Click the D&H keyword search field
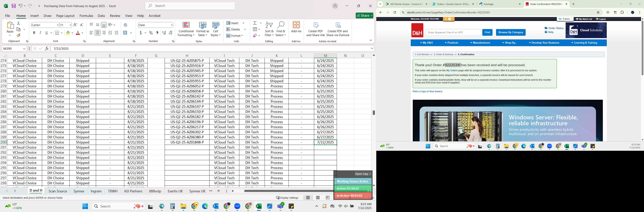Image resolution: width=644 pixels, height=212 pixels. (x=453, y=32)
